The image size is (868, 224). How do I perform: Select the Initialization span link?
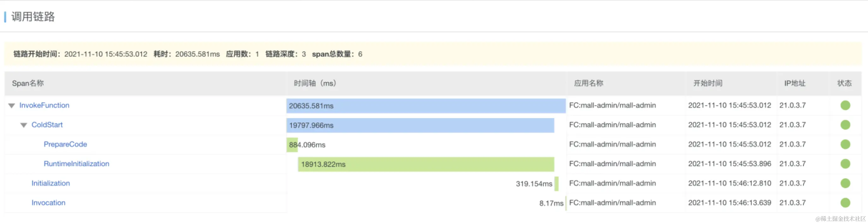[51, 184]
